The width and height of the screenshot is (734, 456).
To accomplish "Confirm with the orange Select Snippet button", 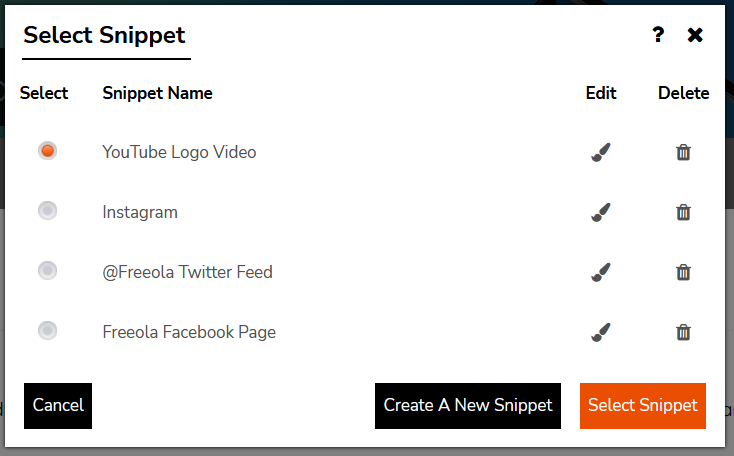I will click(x=642, y=405).
